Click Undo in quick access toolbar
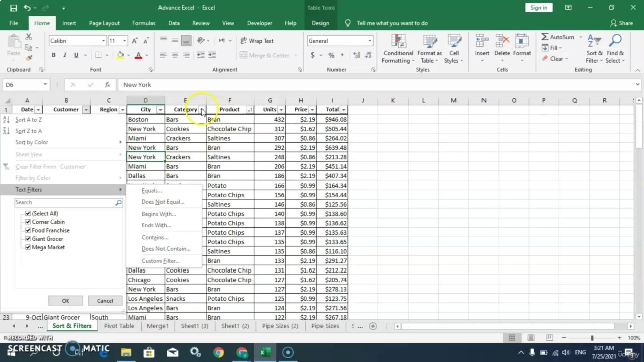The height and width of the screenshot is (362, 644). click(x=27, y=8)
